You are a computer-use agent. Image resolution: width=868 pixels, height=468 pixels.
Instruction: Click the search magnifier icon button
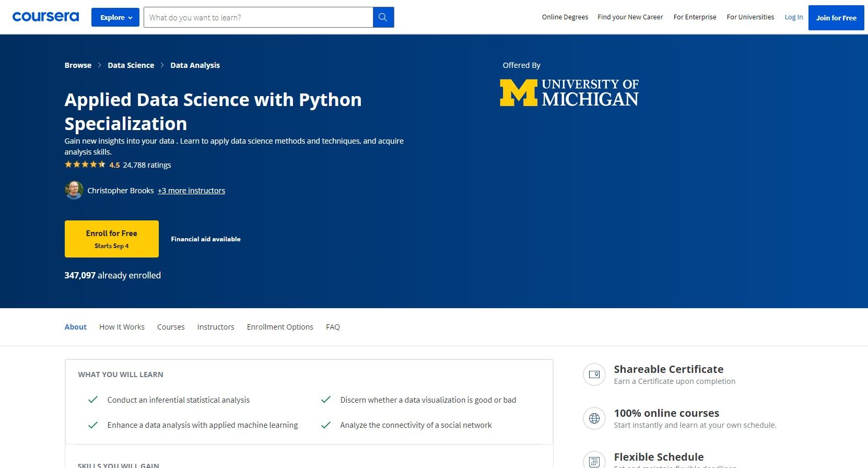click(383, 17)
